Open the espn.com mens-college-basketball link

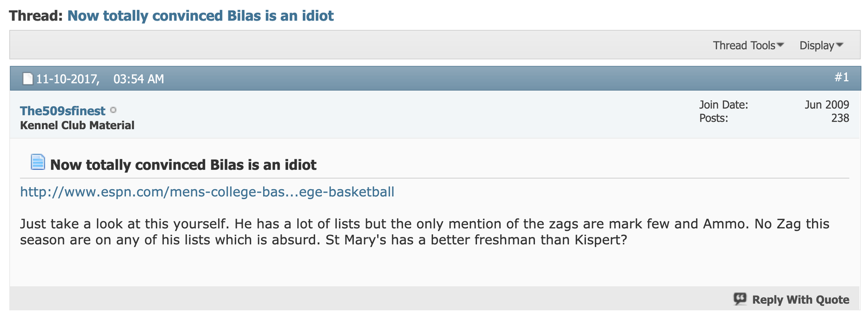(207, 192)
